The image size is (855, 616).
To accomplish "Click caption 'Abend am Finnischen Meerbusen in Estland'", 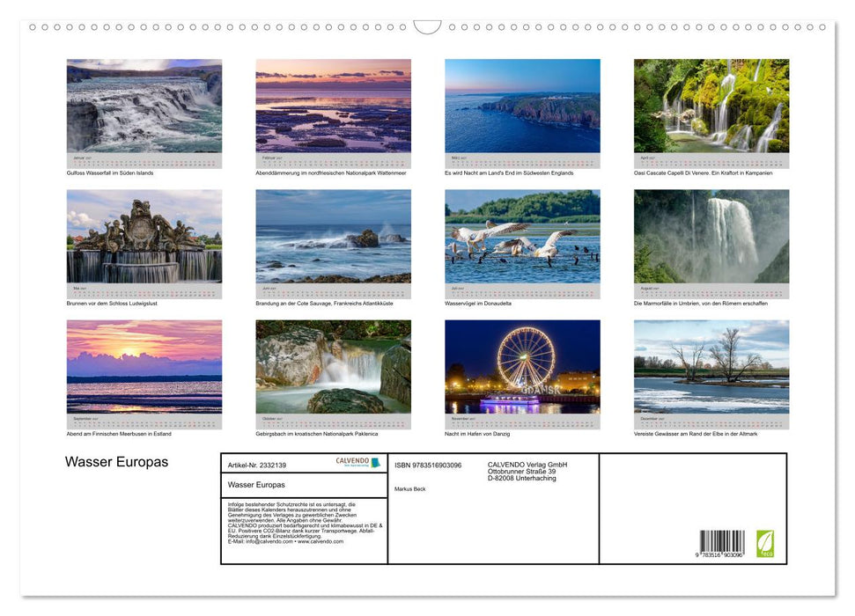I will (x=119, y=434).
